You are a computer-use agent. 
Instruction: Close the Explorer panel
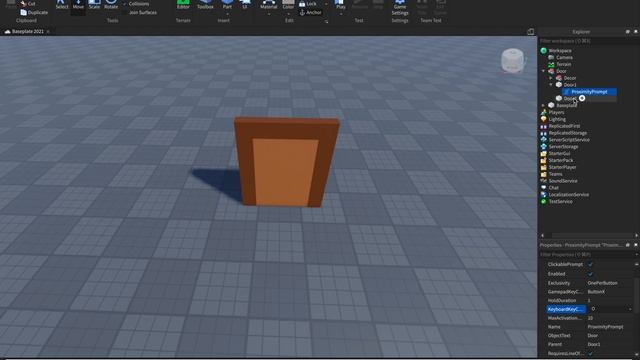click(636, 32)
